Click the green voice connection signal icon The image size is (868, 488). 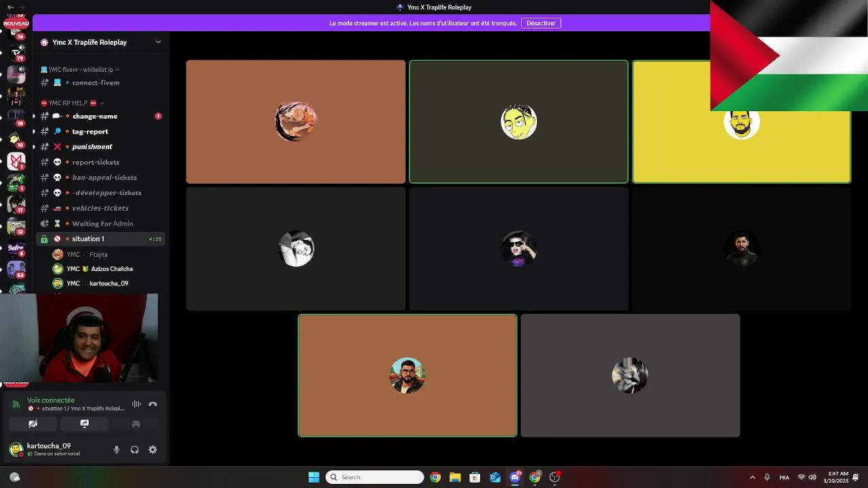pos(16,404)
